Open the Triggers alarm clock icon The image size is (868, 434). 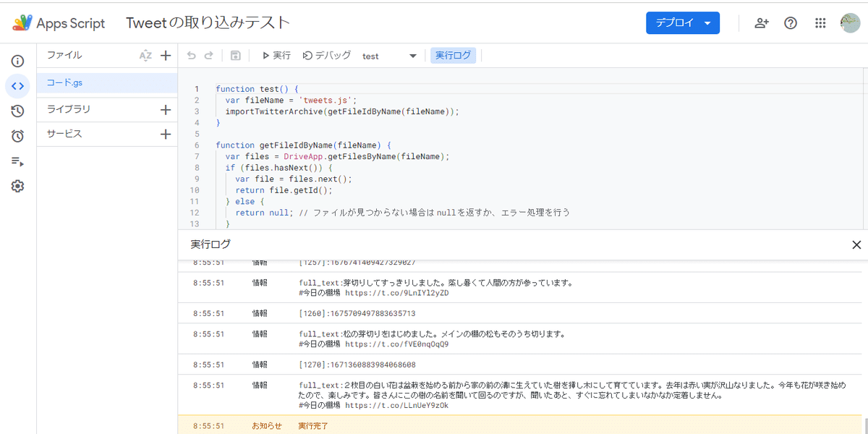pyautogui.click(x=18, y=136)
